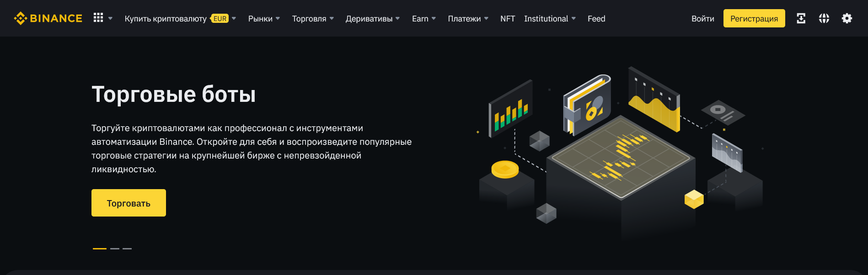Select the first carousel slide indicator
868x275 pixels.
point(100,249)
